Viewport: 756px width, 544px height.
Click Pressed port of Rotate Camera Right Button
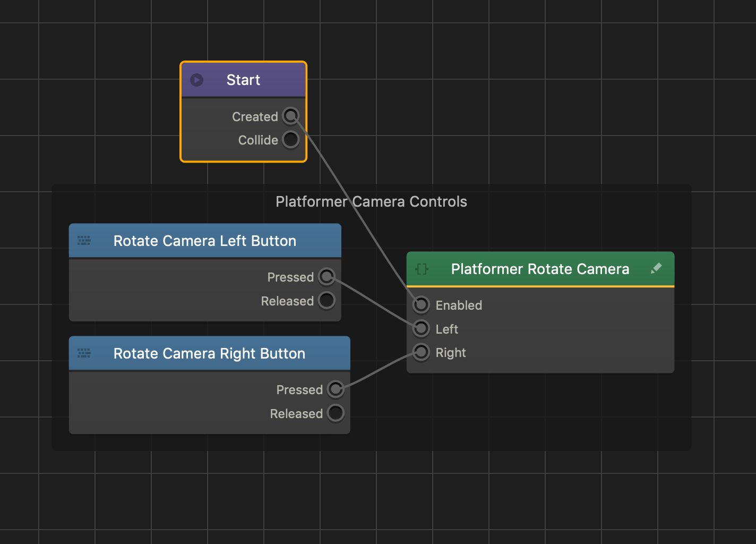pyautogui.click(x=336, y=389)
